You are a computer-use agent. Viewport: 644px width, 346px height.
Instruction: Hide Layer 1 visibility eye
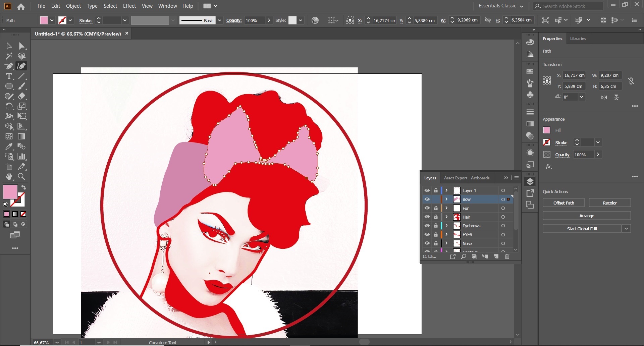(427, 190)
